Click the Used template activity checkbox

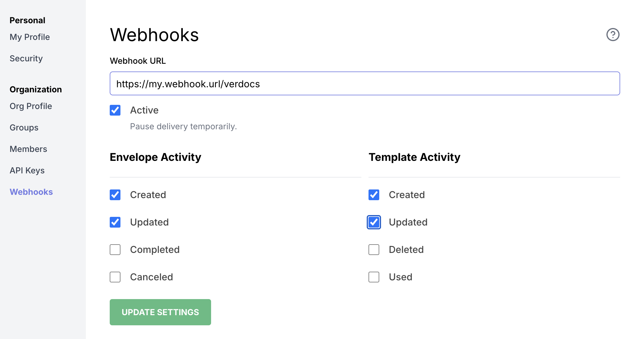(374, 277)
